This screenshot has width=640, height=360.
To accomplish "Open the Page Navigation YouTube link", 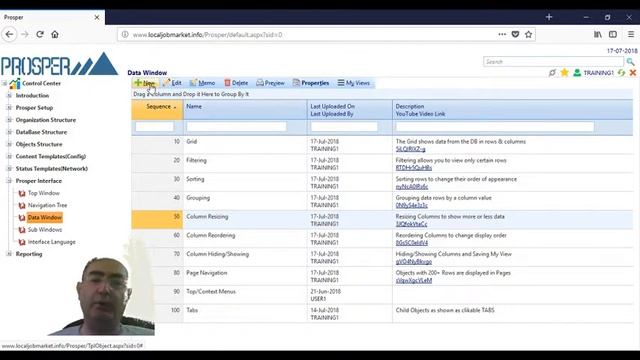I will coord(413,281).
